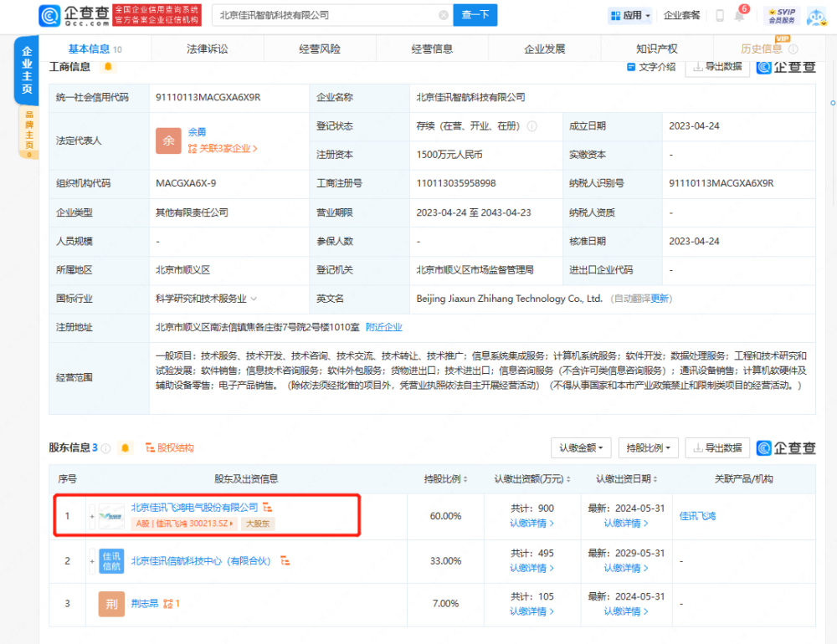Open equity structure icon after 北京佳讯飞鸿电气股份有限公司

(268, 508)
